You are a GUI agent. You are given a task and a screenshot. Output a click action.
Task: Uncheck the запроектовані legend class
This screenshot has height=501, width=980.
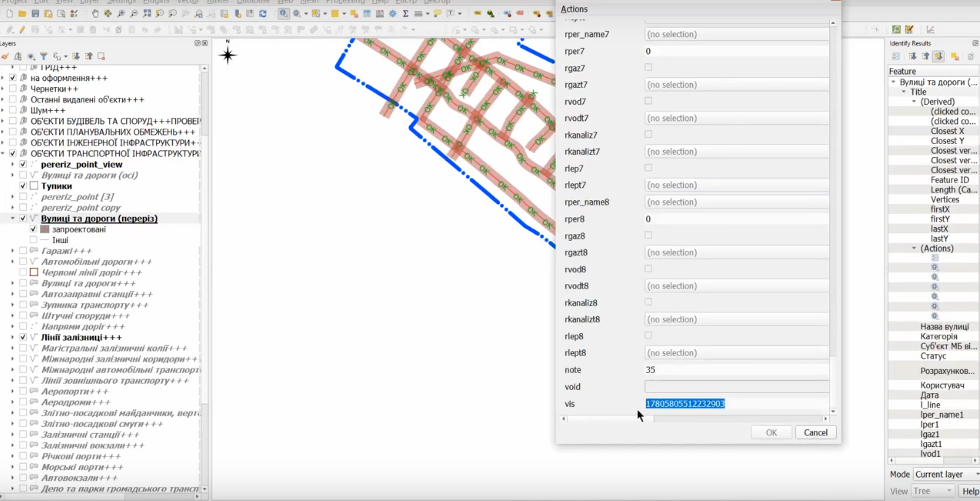click(34, 229)
